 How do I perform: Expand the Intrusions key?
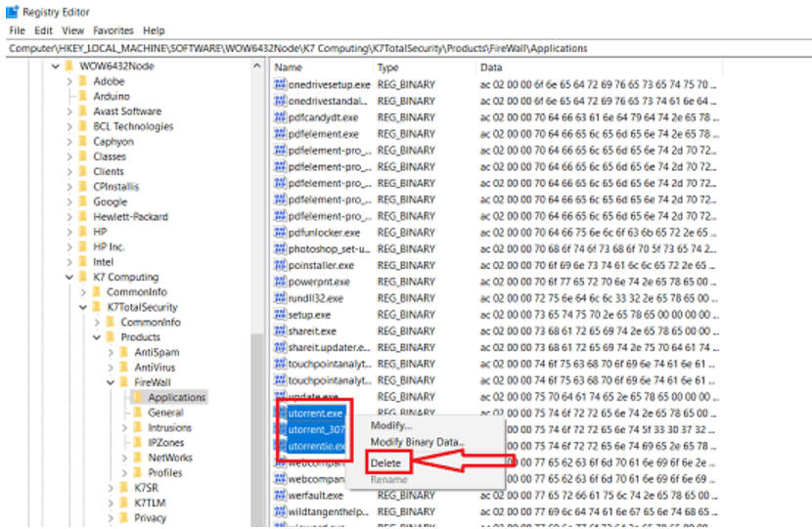(124, 427)
